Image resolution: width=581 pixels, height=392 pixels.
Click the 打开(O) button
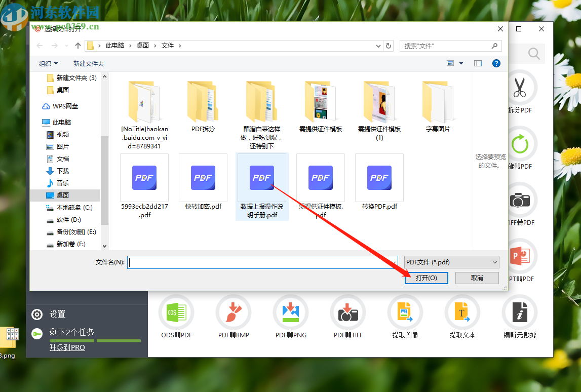tap(426, 278)
